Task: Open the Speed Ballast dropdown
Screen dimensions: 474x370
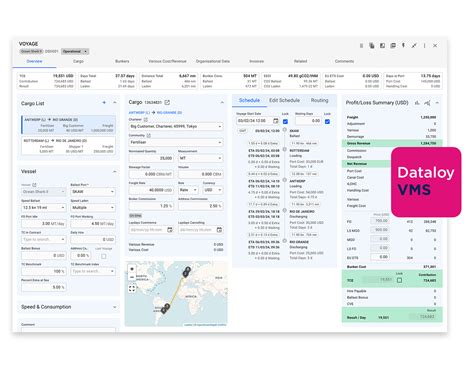Action: pos(43,208)
